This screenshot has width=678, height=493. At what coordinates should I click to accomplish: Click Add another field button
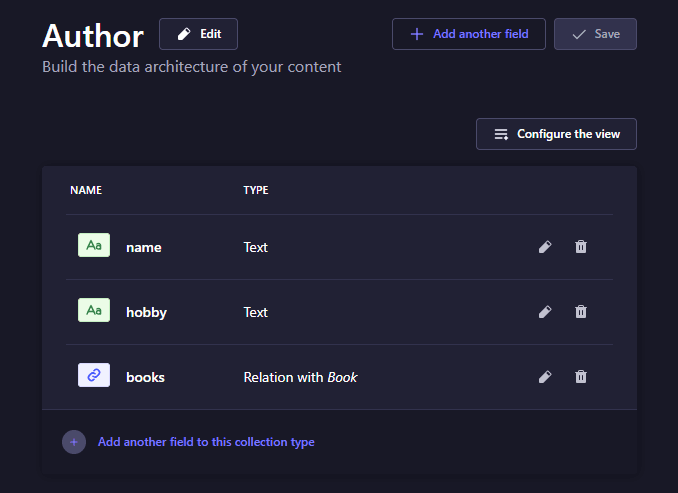pos(469,34)
